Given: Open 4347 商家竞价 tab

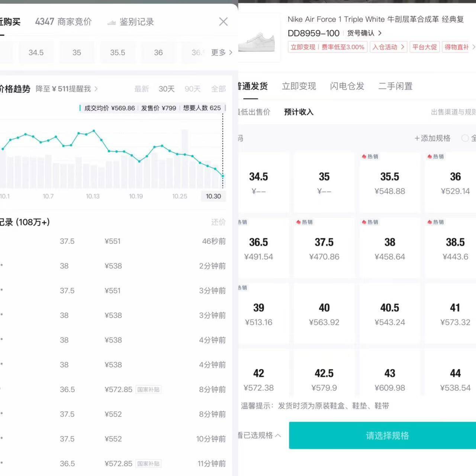Looking at the screenshot, I should [63, 22].
